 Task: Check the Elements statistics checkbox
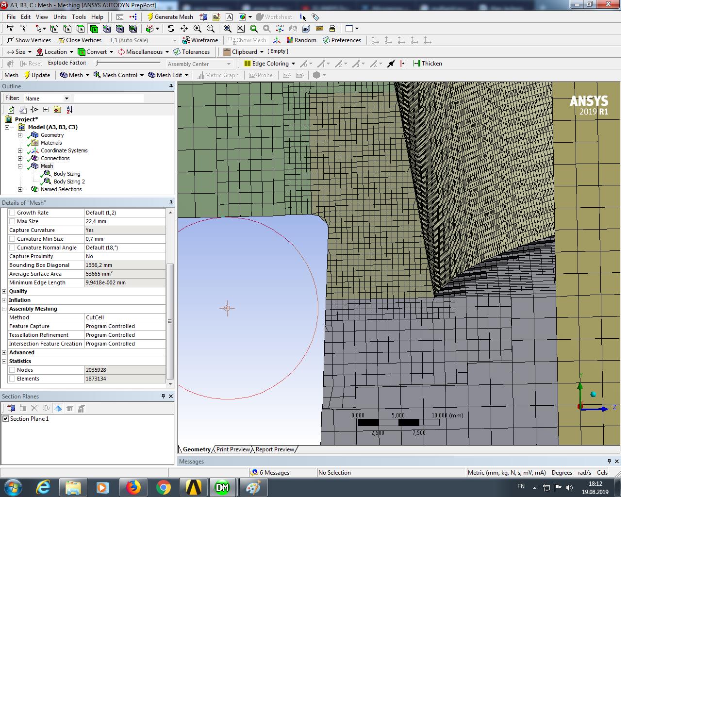[12, 379]
